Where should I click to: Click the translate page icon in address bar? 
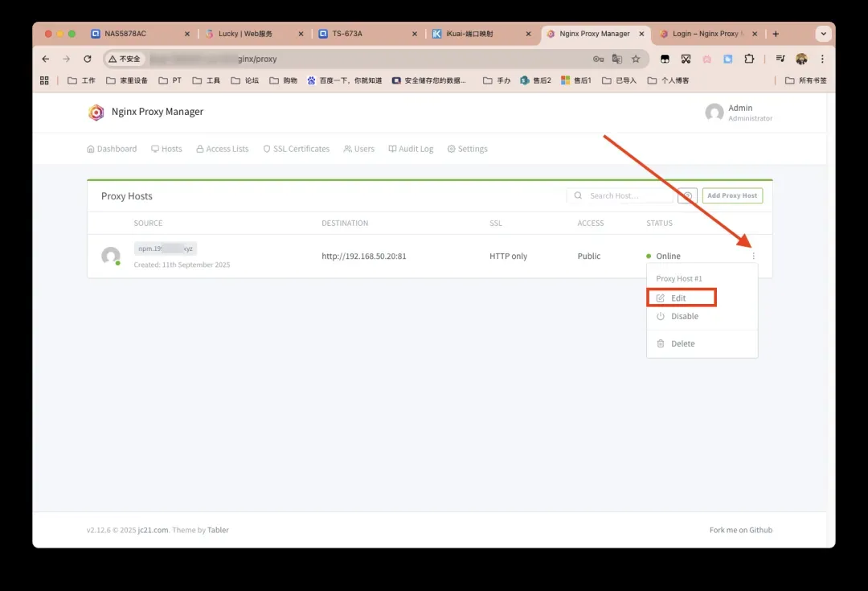pyautogui.click(x=617, y=59)
